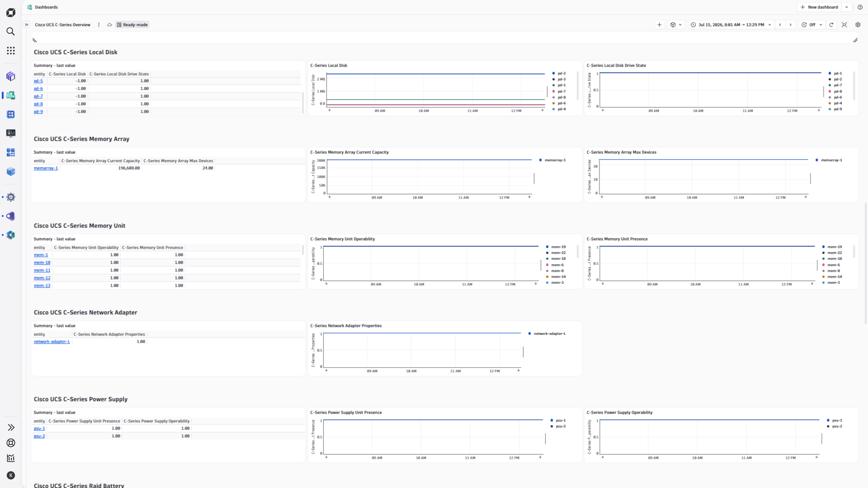Open the psu-2 entity link

click(39, 436)
